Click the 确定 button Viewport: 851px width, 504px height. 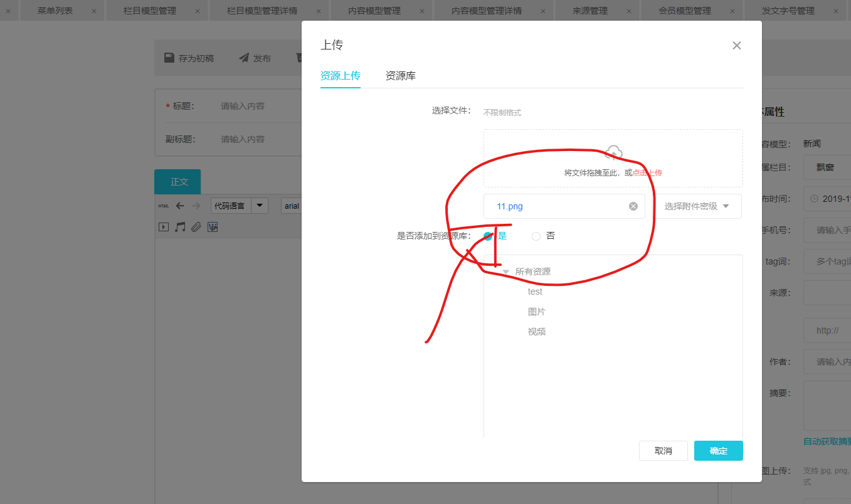(718, 451)
